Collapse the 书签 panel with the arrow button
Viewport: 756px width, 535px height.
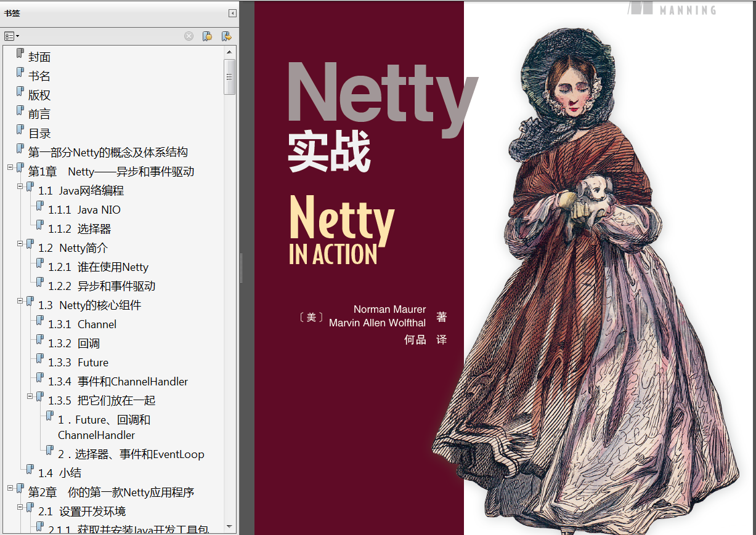click(x=232, y=13)
